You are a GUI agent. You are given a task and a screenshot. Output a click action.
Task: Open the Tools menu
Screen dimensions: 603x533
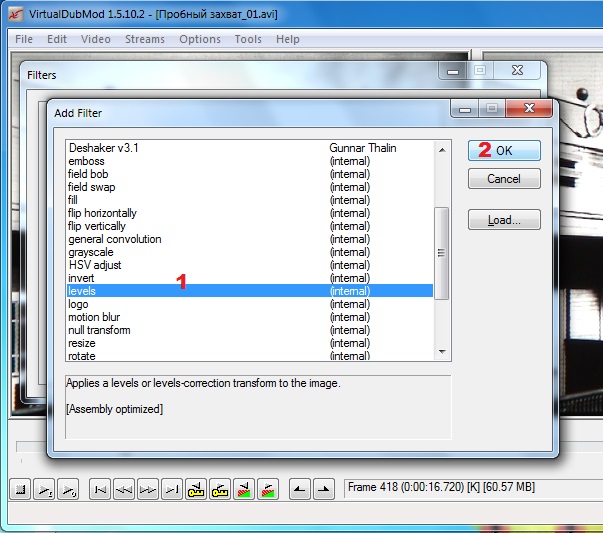click(x=248, y=39)
